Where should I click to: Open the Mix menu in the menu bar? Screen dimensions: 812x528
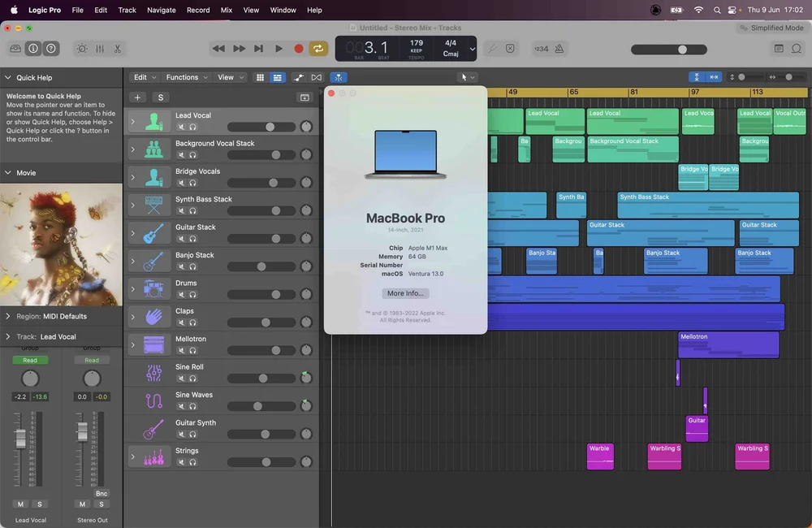point(228,10)
